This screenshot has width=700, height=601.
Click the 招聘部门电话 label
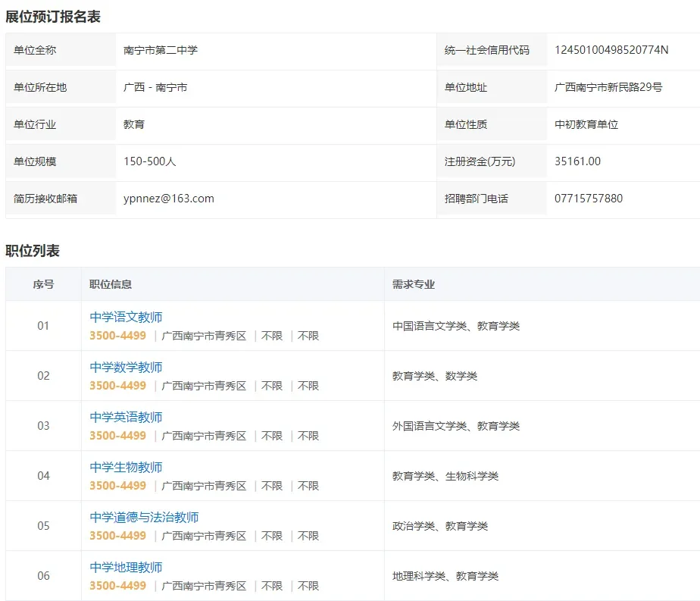(x=477, y=199)
